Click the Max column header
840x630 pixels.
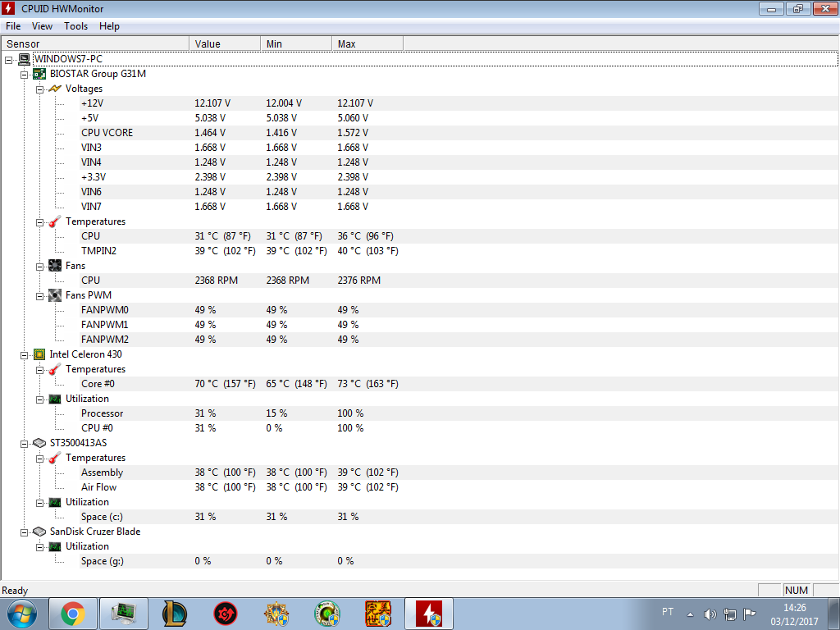pyautogui.click(x=367, y=44)
